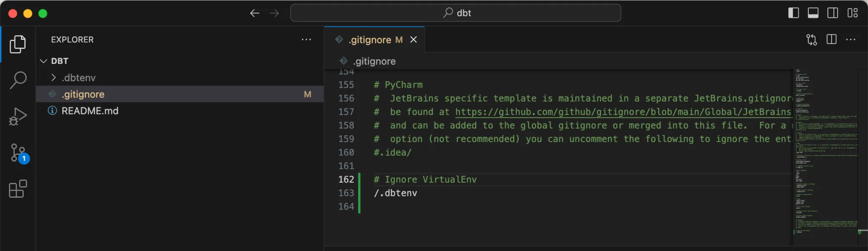Open README.md from the explorer
The height and width of the screenshot is (251, 868).
point(90,111)
